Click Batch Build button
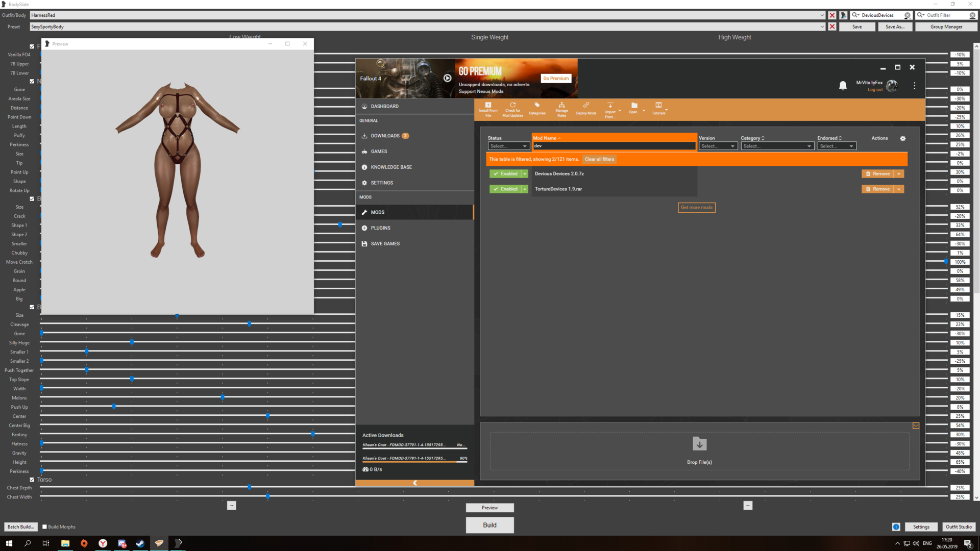 [x=20, y=527]
